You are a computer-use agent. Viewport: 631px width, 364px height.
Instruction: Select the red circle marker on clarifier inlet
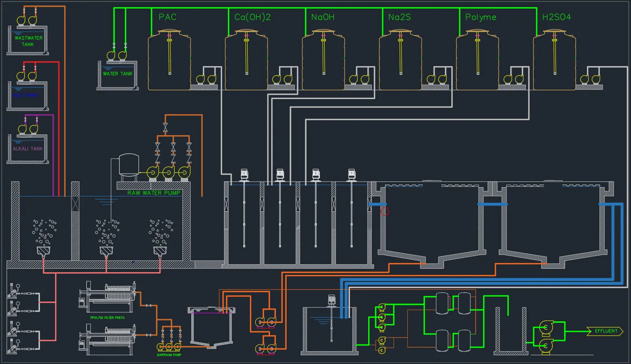[x=385, y=211]
